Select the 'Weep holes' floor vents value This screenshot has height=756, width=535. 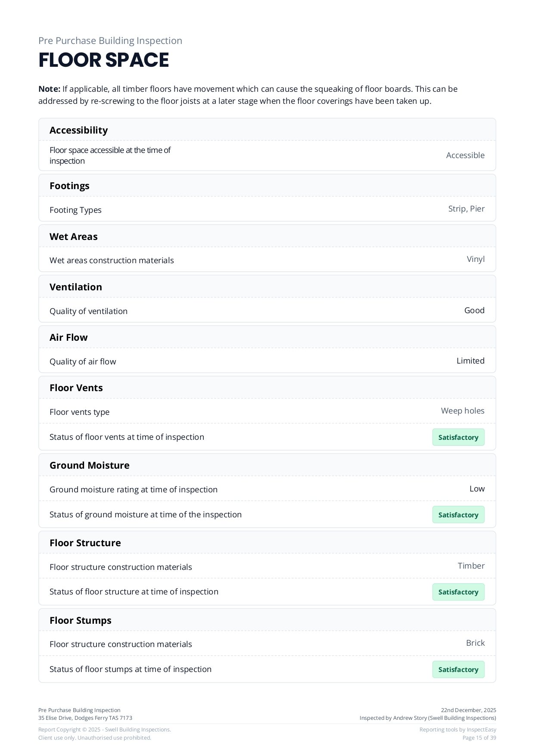[x=462, y=411]
